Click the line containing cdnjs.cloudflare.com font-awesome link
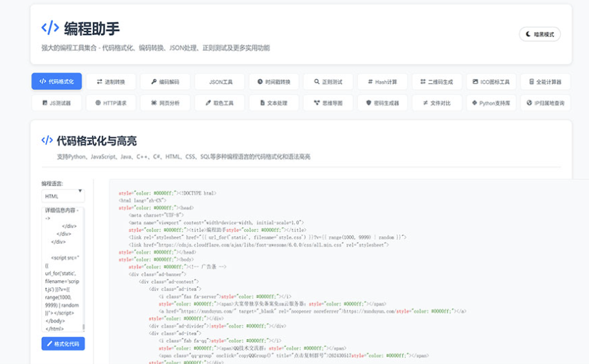 tap(259, 244)
